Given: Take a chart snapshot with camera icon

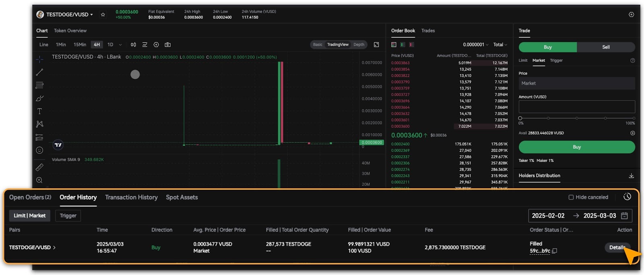Looking at the screenshot, I should click(x=167, y=45).
